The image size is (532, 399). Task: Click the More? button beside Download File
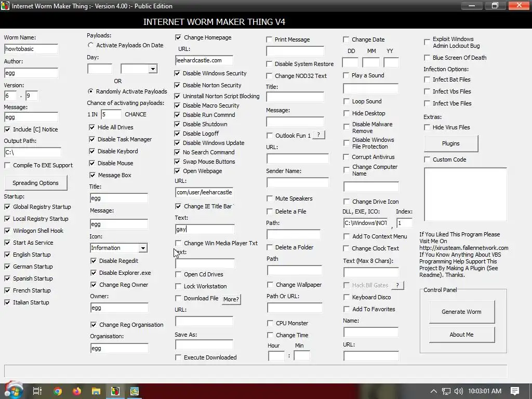[x=231, y=299]
